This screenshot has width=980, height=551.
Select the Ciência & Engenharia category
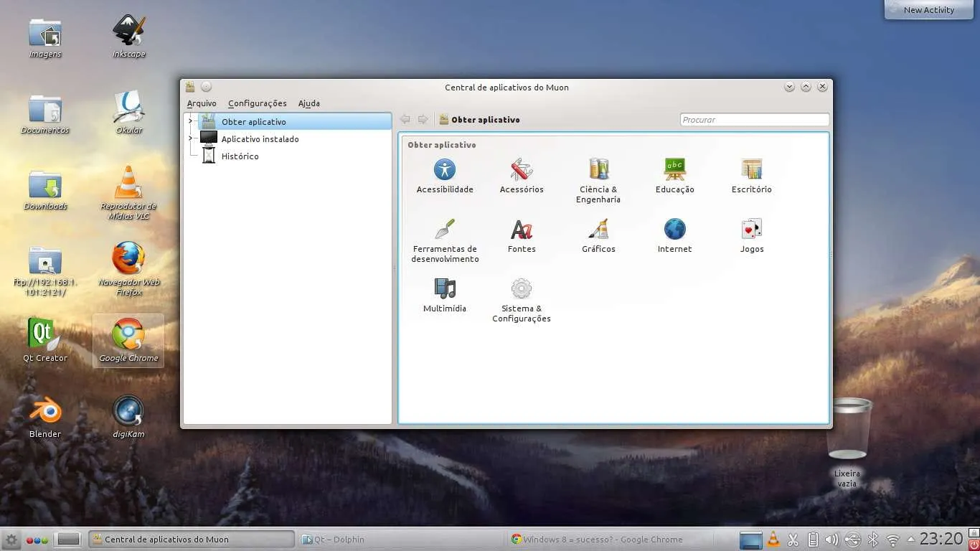(x=598, y=171)
